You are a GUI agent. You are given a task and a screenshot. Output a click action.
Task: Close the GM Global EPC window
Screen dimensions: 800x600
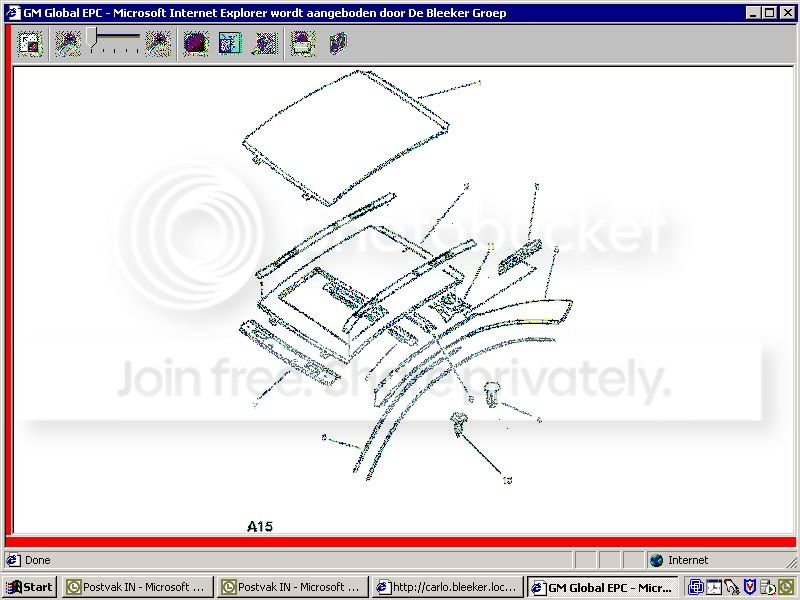tap(788, 13)
